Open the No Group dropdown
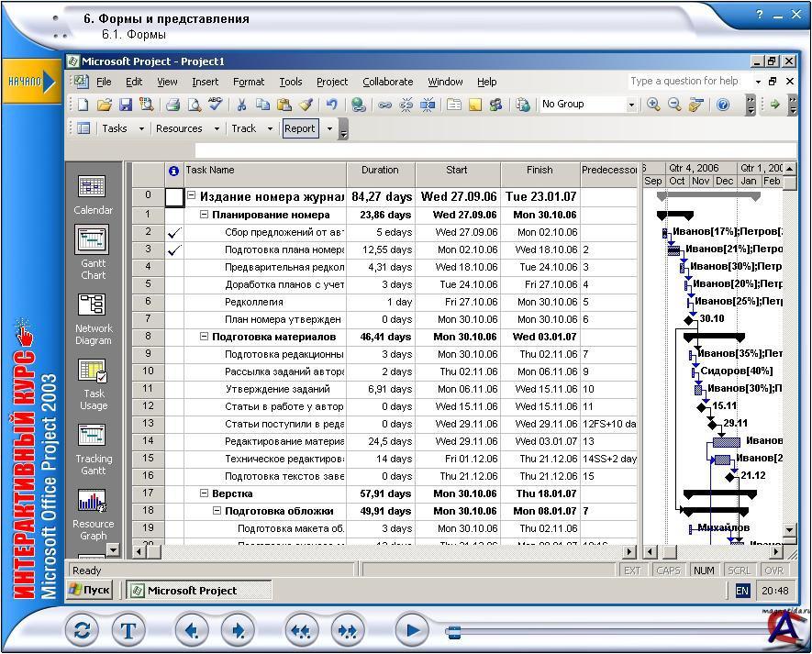This screenshot has height=654, width=812. point(631,105)
